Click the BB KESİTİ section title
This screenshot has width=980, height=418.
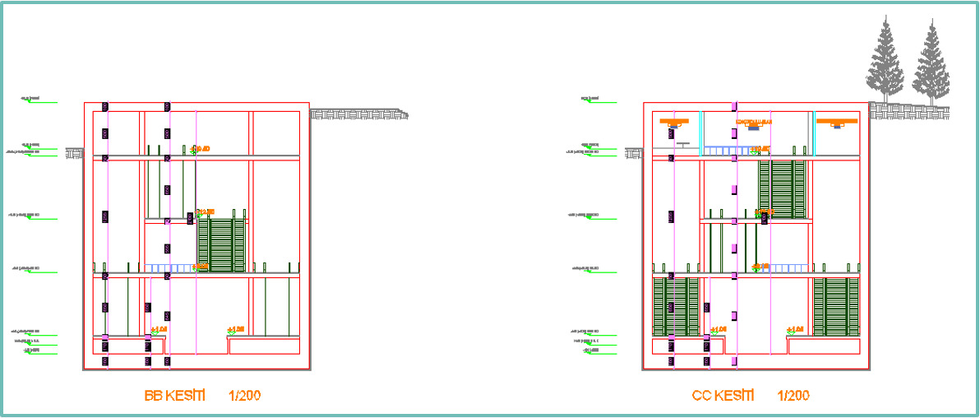click(x=173, y=396)
